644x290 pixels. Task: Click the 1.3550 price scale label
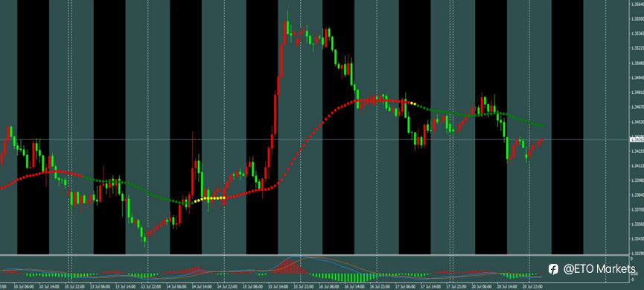coord(637,19)
